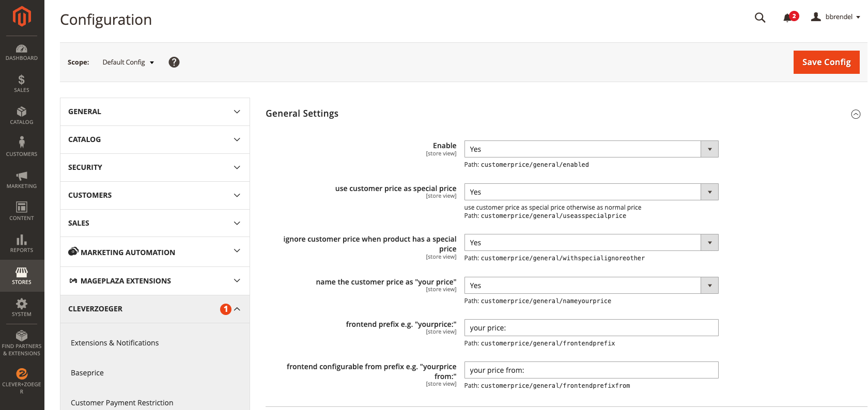Screen dimensions: 868x410
Task: Expand the General configuration section
Action: click(155, 112)
